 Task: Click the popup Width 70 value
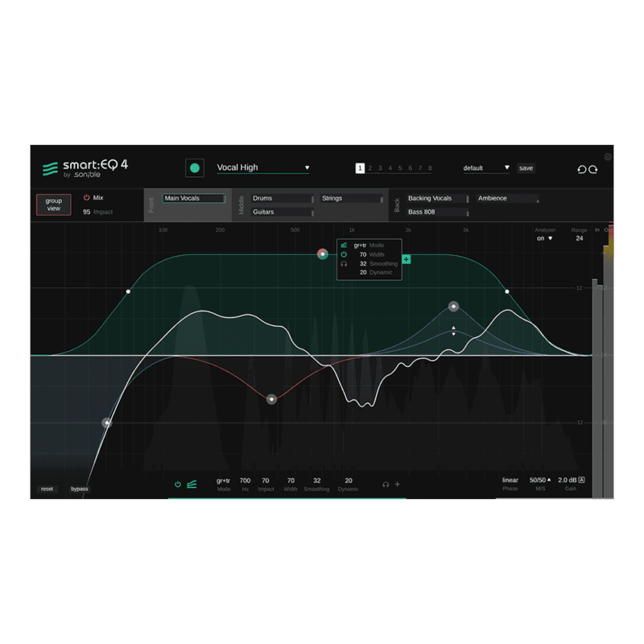363,254
